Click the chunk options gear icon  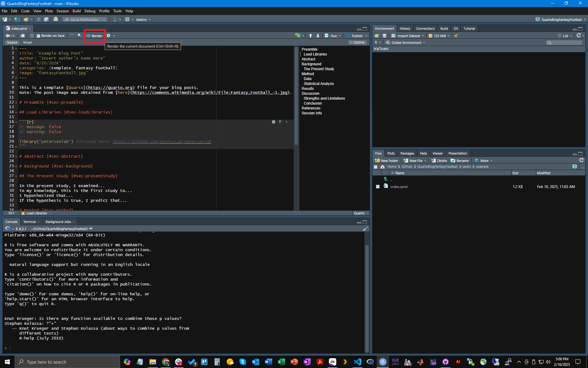(x=273, y=122)
